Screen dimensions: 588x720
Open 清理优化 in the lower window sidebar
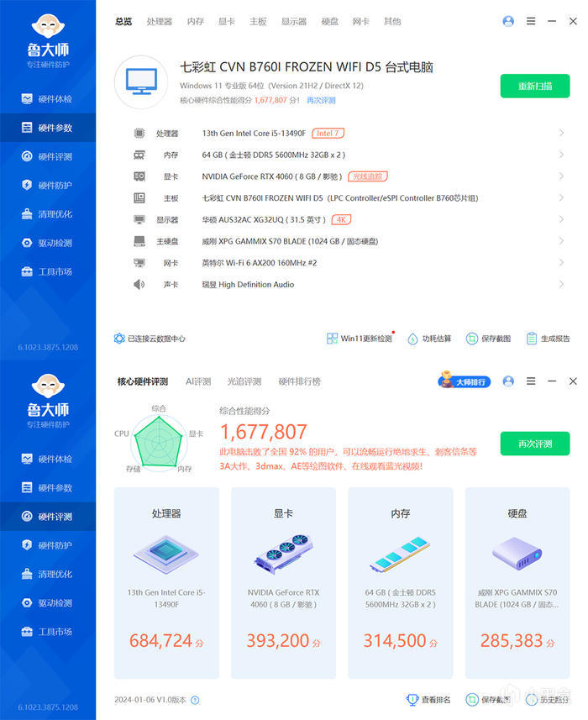(x=47, y=574)
